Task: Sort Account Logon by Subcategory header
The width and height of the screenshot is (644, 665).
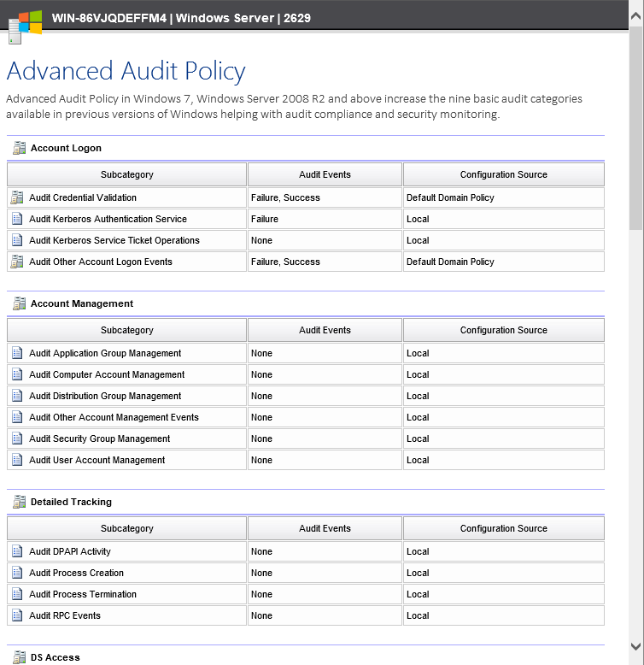Action: point(126,174)
